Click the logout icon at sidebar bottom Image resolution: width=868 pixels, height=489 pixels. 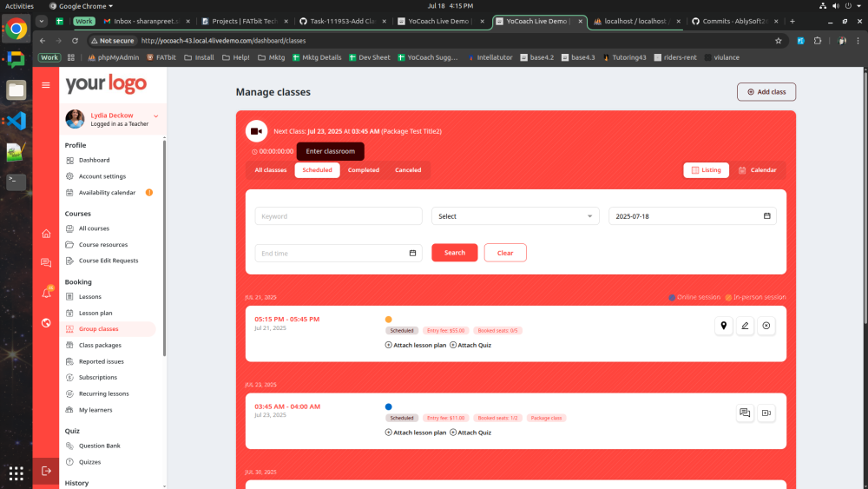coord(46,470)
